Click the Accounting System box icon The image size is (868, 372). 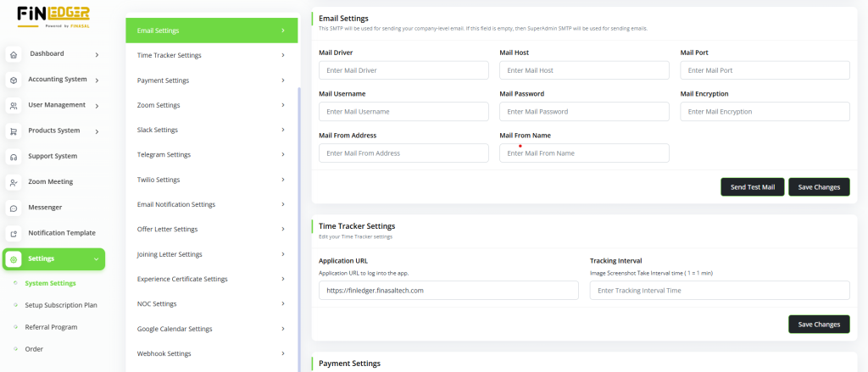pyautogui.click(x=14, y=81)
